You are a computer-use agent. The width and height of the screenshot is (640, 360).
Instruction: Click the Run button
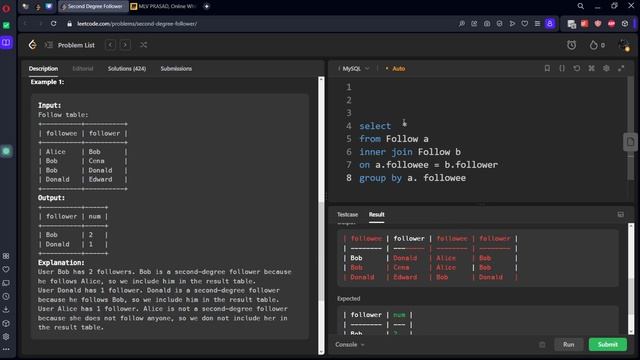point(569,344)
